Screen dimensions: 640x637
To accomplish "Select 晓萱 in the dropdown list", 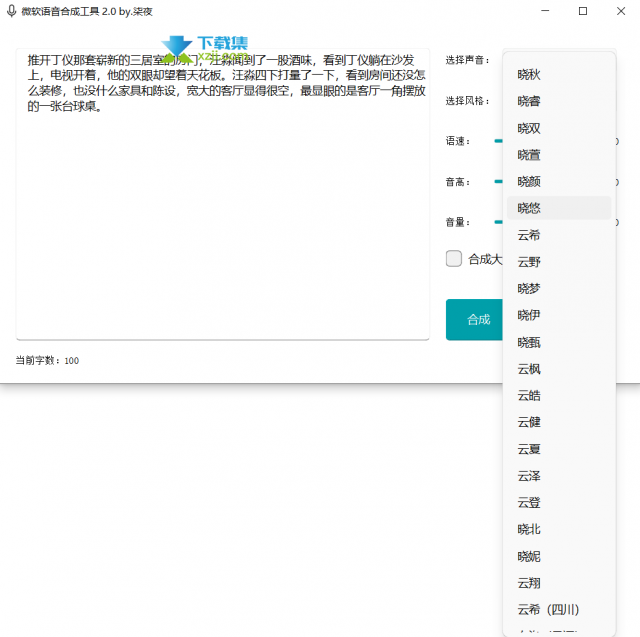I will pyautogui.click(x=559, y=155).
